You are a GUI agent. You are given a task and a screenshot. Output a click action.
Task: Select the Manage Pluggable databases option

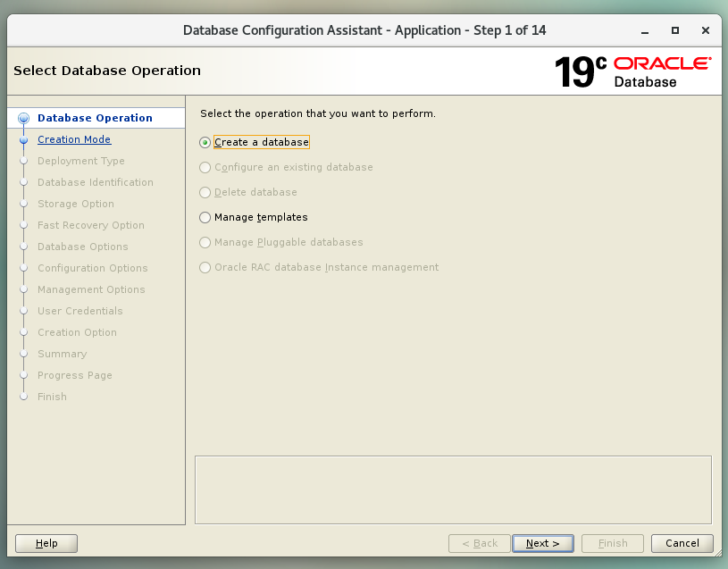tap(205, 242)
